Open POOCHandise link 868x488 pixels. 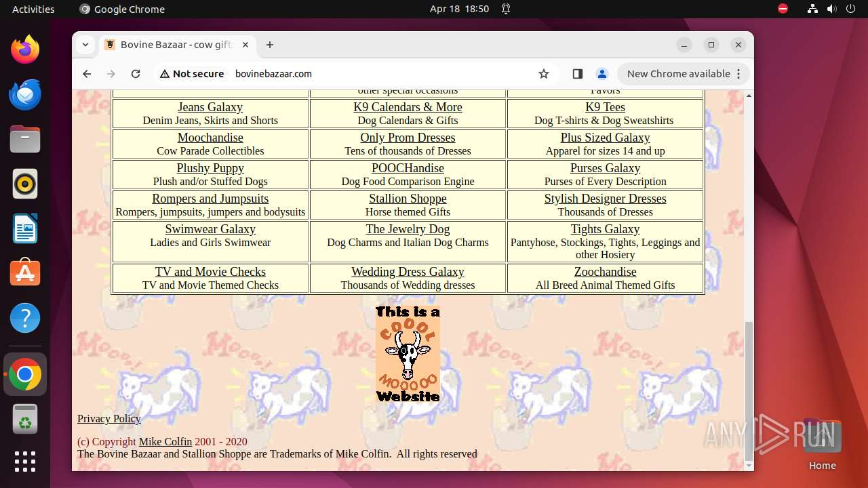(408, 168)
